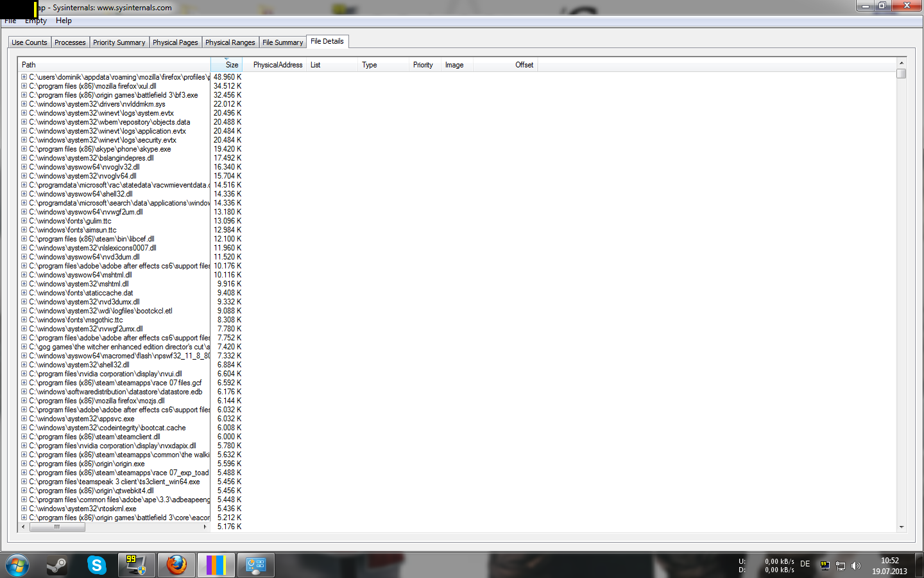Expand the battlefield 3 bf3.exe row
This screenshot has height=578, width=924.
pyautogui.click(x=24, y=94)
